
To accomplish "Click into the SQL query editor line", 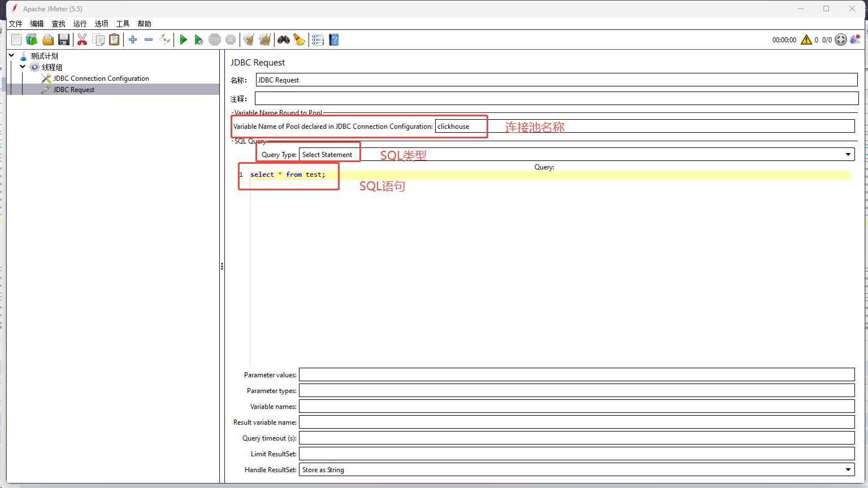I will [x=550, y=175].
